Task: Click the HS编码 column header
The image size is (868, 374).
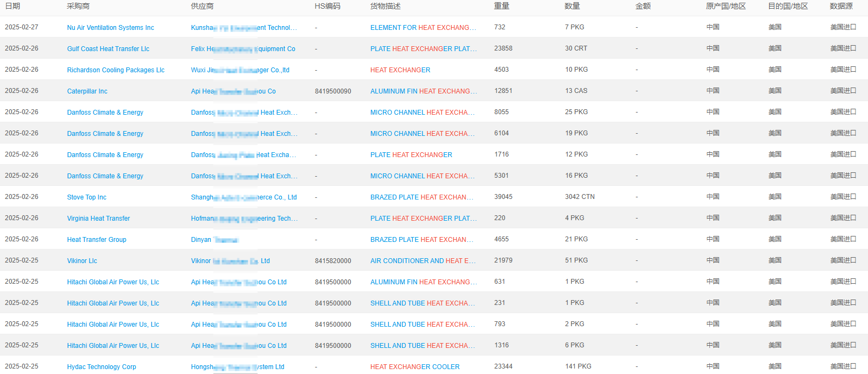Action: (x=328, y=6)
